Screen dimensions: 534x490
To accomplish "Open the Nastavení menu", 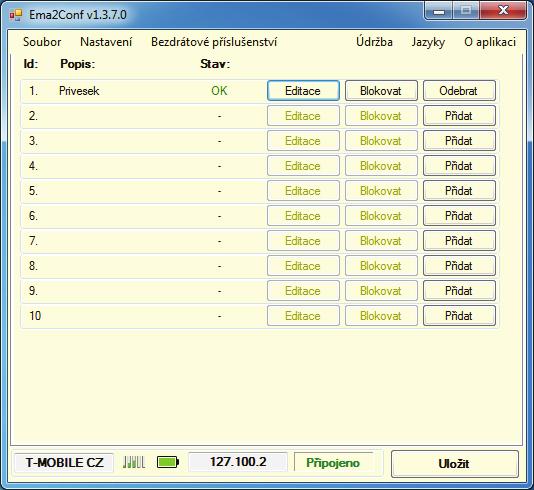I will 106,42.
